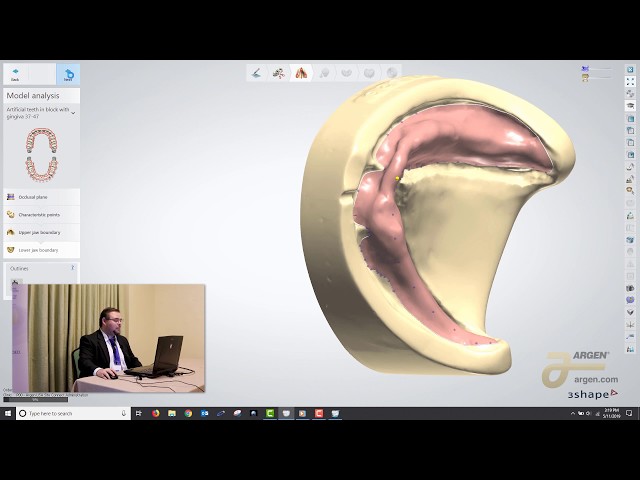Open Task View on the taskbar
The image size is (640, 480).
(139, 413)
